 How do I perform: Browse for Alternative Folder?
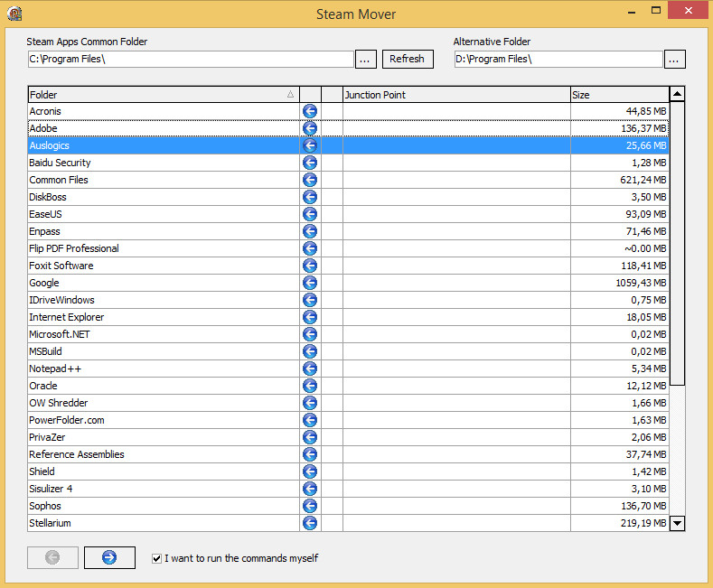tap(674, 59)
